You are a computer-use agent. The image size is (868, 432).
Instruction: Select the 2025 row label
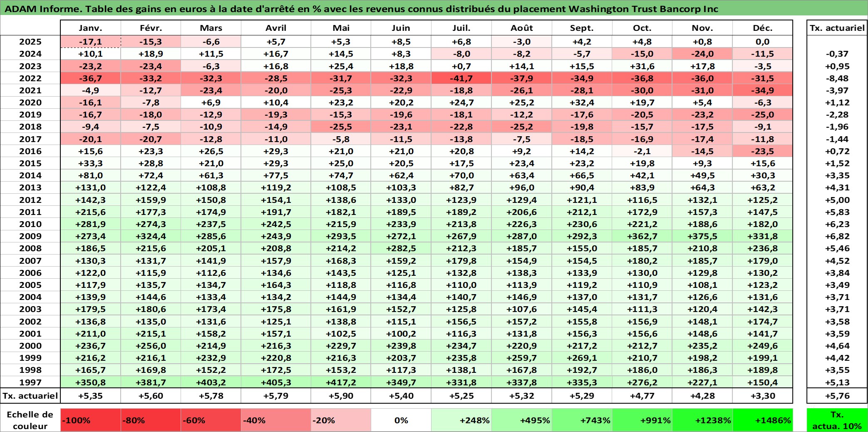click(x=30, y=42)
